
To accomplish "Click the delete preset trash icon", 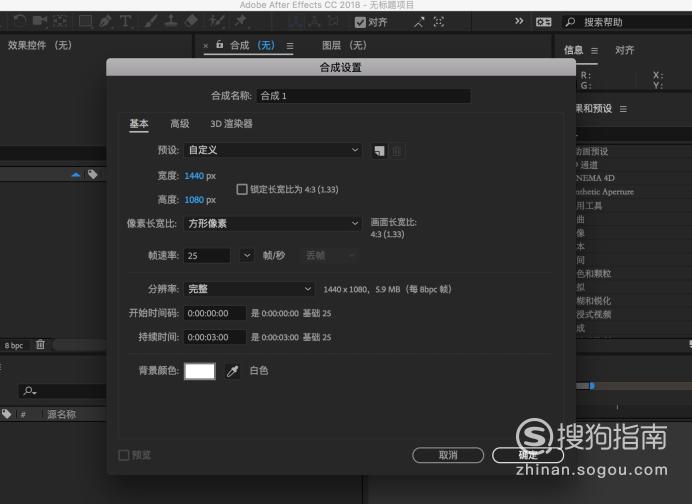I will [396, 151].
